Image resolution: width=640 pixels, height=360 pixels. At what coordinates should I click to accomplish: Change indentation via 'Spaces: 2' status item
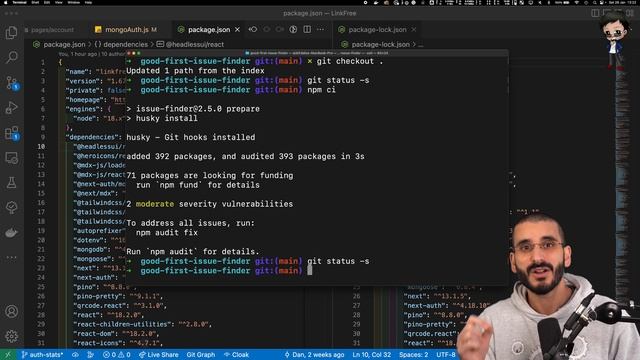click(413, 355)
